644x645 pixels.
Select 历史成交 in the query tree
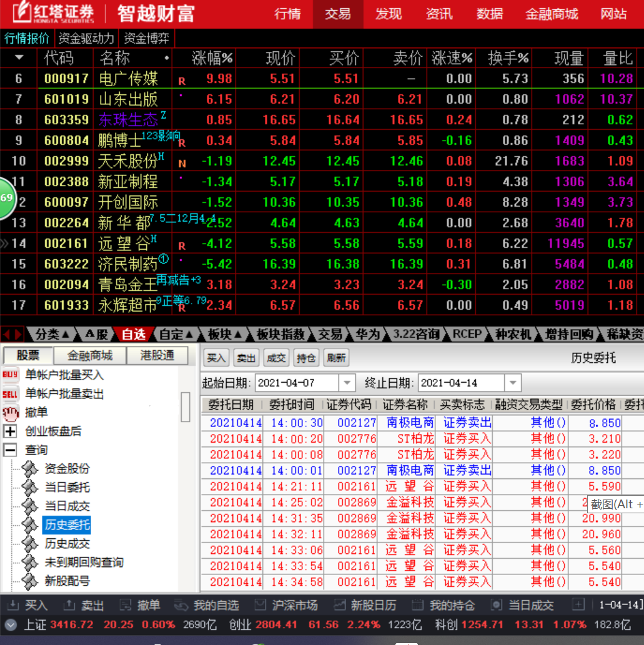click(67, 544)
